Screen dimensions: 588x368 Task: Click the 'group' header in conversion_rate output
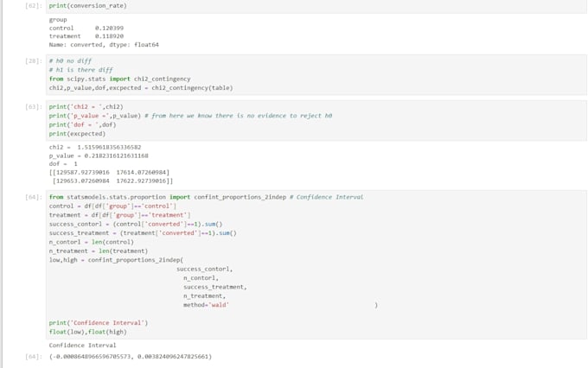(58, 20)
